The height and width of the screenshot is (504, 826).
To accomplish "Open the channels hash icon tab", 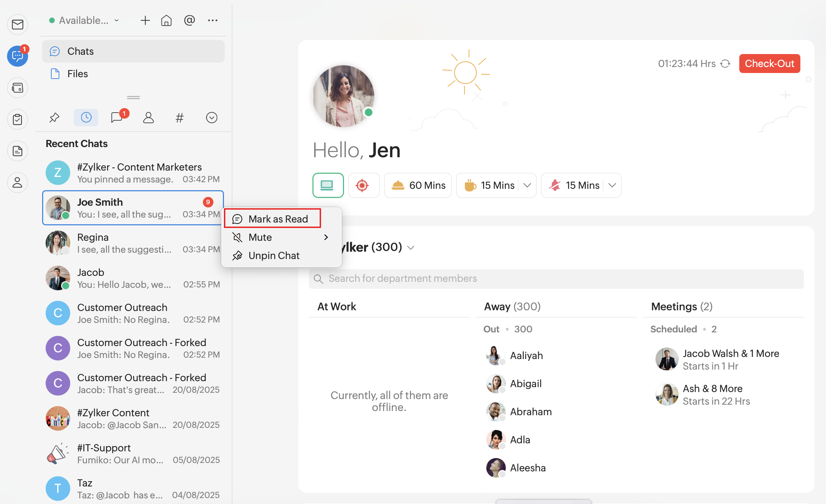I will click(179, 118).
